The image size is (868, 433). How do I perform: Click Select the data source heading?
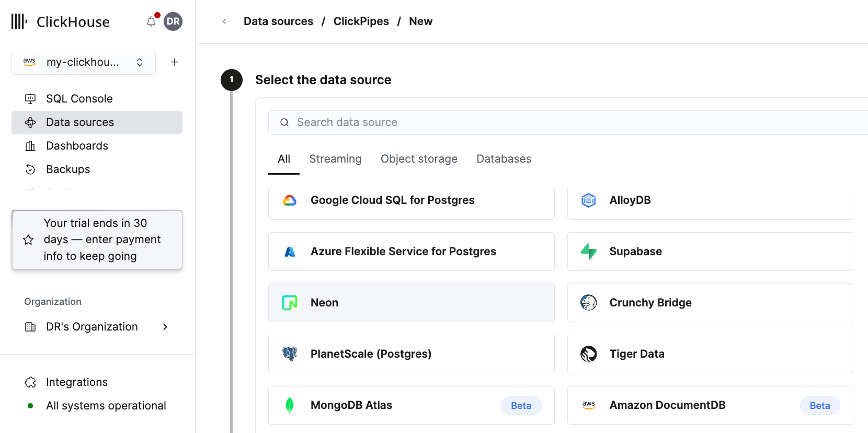[323, 80]
